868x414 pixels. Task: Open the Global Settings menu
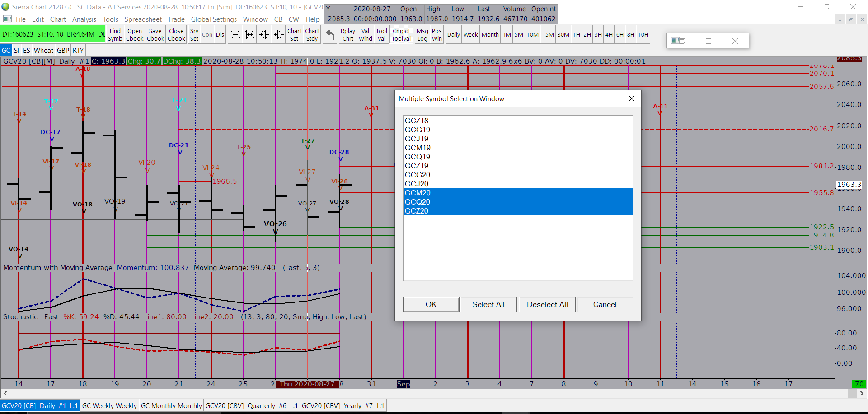pyautogui.click(x=214, y=19)
